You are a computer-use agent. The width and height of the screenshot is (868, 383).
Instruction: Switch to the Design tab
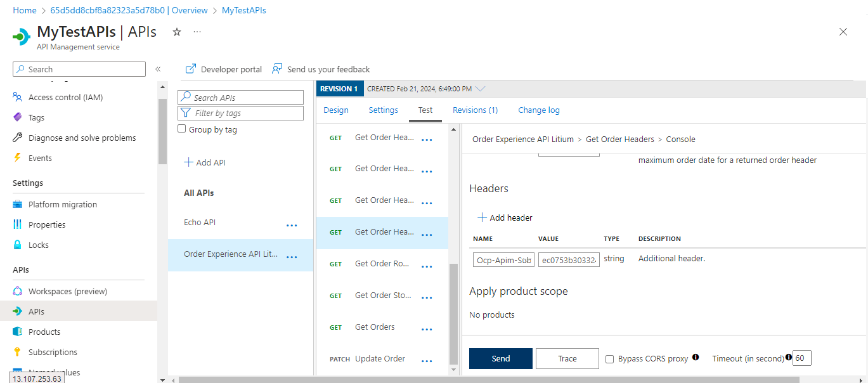click(x=336, y=110)
